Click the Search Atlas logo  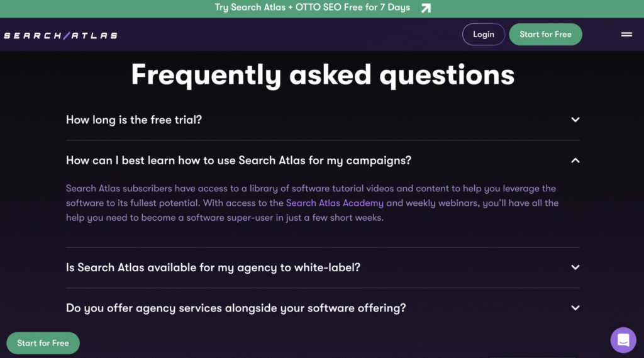click(x=61, y=36)
